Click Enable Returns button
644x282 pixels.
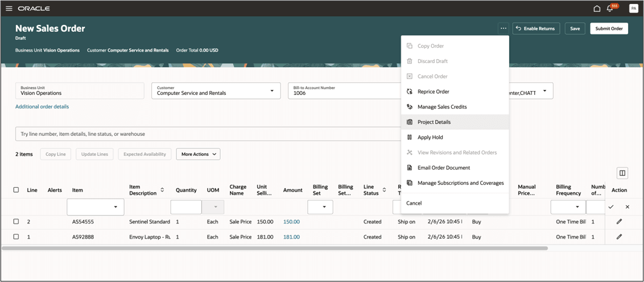[536, 28]
